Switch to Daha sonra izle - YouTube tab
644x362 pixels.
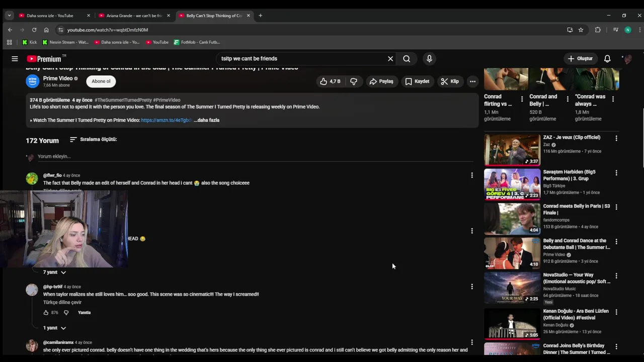click(x=50, y=16)
